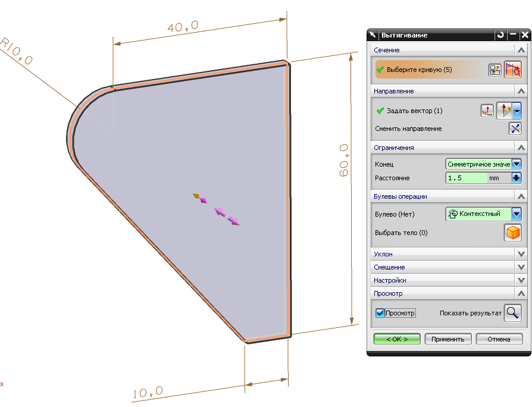The width and height of the screenshot is (532, 407).
Task: Select the 60,0 dimension
Action: pyautogui.click(x=344, y=161)
